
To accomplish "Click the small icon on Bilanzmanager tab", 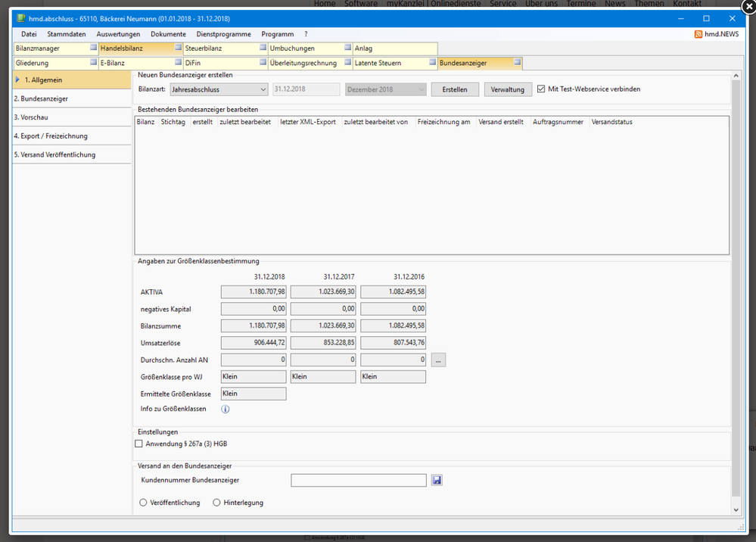I will point(93,48).
